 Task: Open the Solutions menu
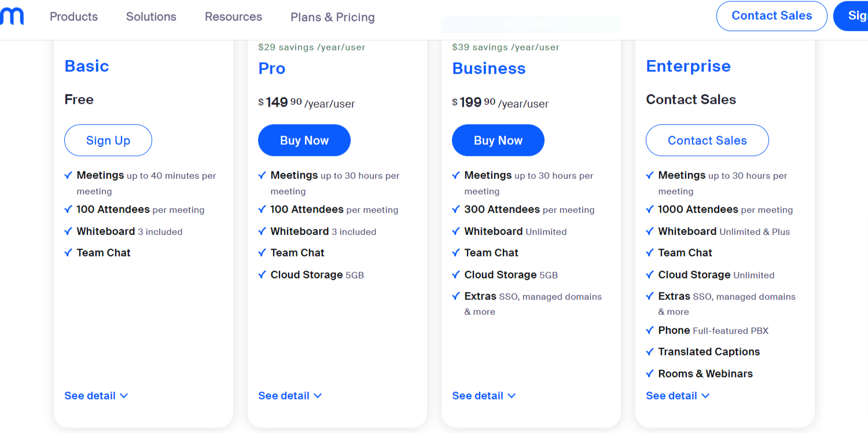point(151,17)
